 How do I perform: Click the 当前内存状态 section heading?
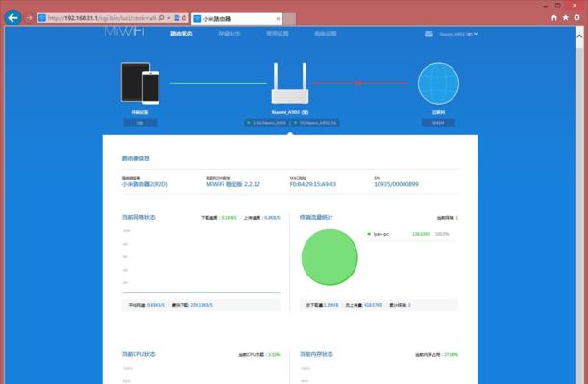coord(316,354)
